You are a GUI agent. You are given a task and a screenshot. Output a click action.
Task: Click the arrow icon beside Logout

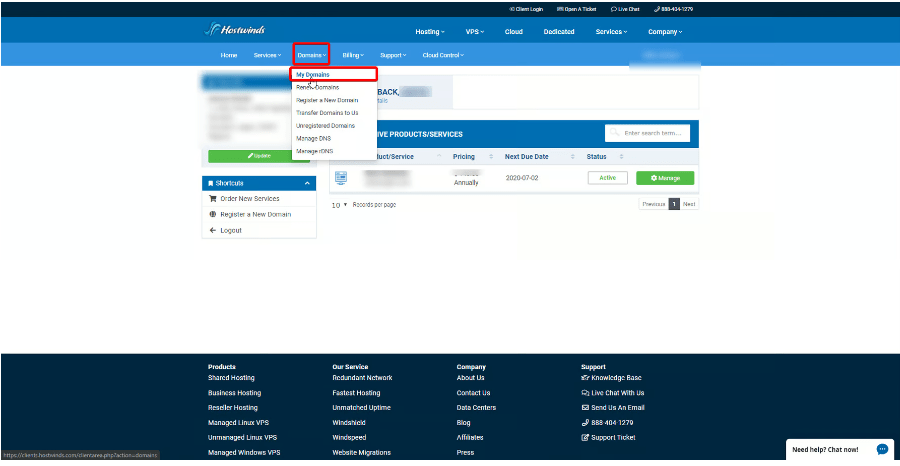coord(212,230)
